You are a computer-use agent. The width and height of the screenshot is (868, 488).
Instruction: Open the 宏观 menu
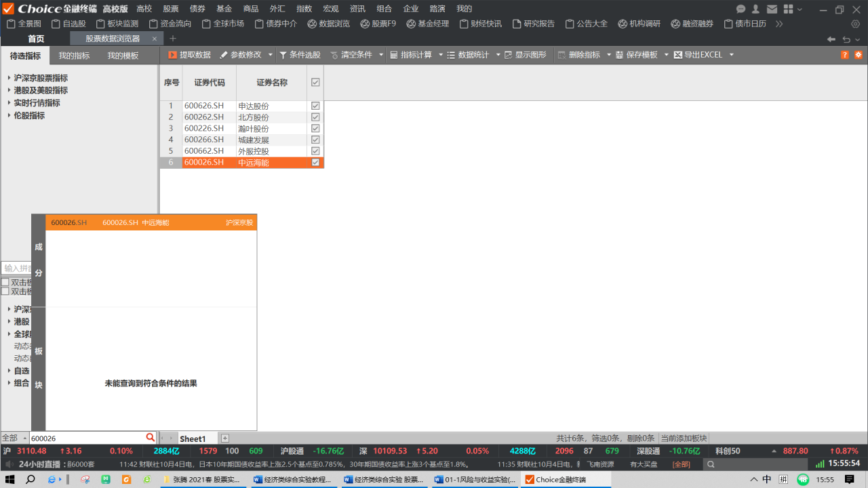[331, 9]
